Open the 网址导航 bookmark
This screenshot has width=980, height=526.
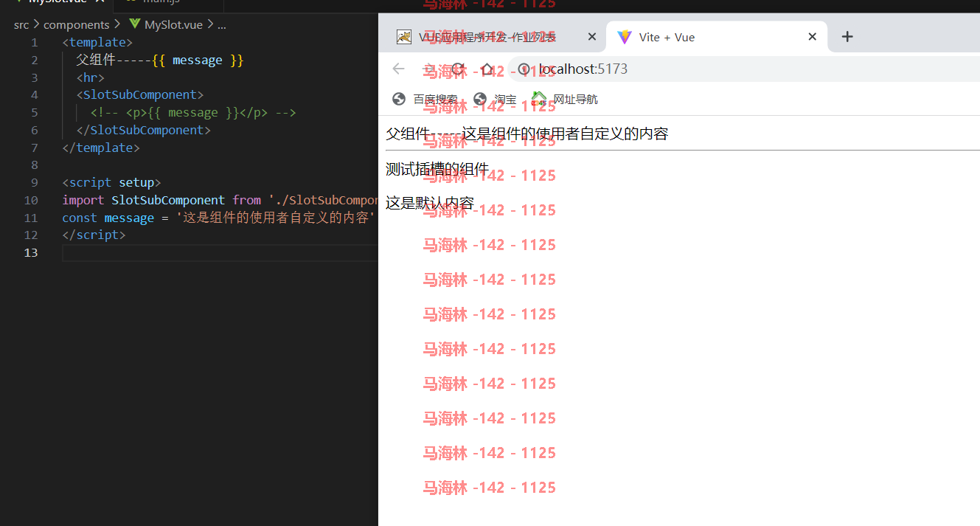click(x=565, y=99)
